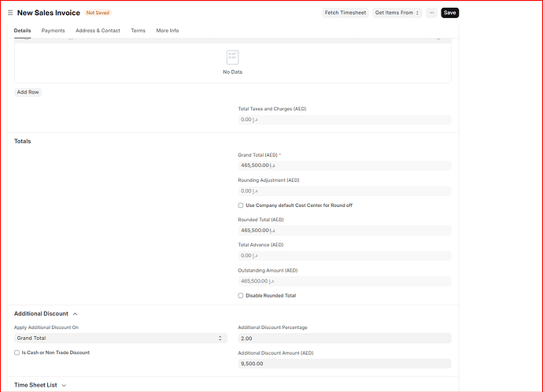Image resolution: width=543 pixels, height=392 pixels.
Task: Click the Additional Discount Amount field
Action: (345, 364)
